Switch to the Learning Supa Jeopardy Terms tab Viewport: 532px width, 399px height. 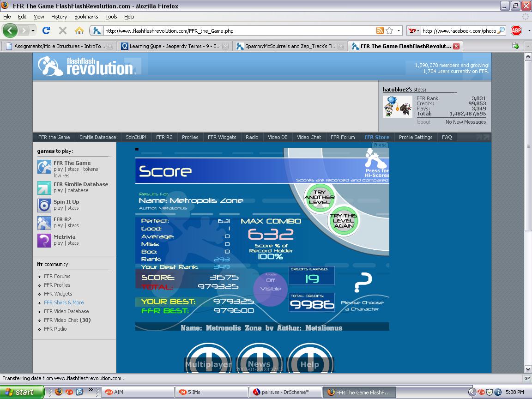(x=175, y=46)
